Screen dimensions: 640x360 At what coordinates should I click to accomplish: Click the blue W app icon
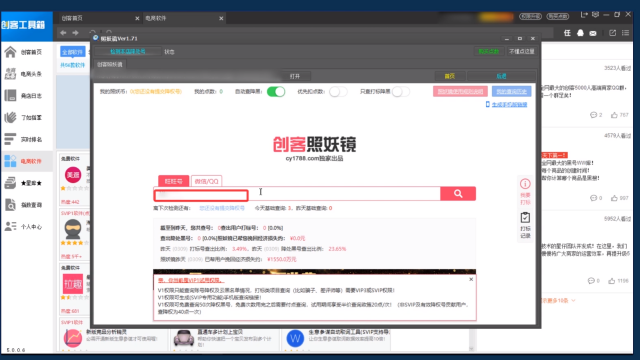[295, 338]
